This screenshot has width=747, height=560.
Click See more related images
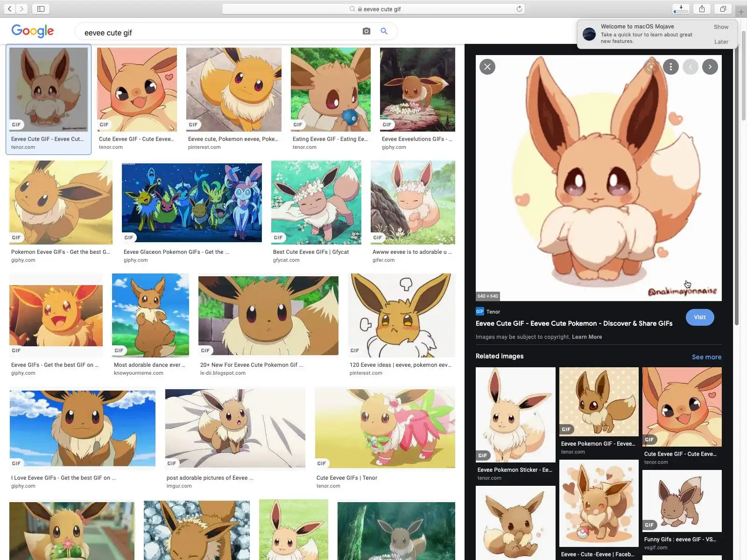(x=706, y=357)
